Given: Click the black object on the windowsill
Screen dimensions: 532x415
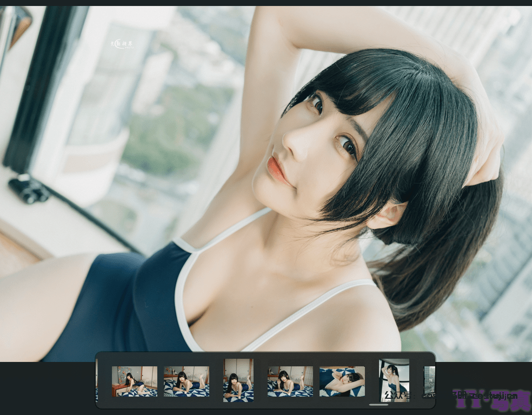Looking at the screenshot, I should coord(28,190).
